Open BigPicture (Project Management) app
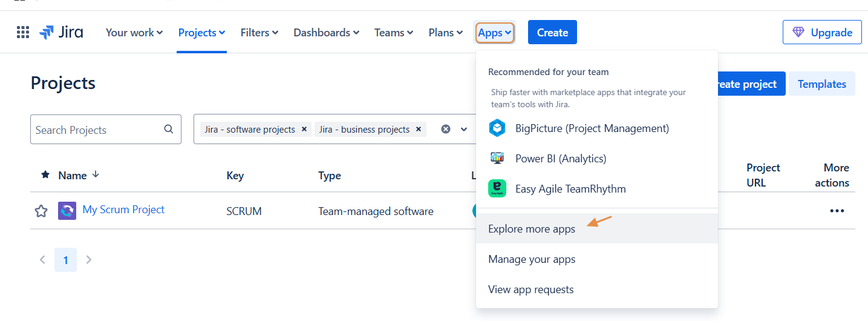The height and width of the screenshot is (321, 868). point(592,128)
